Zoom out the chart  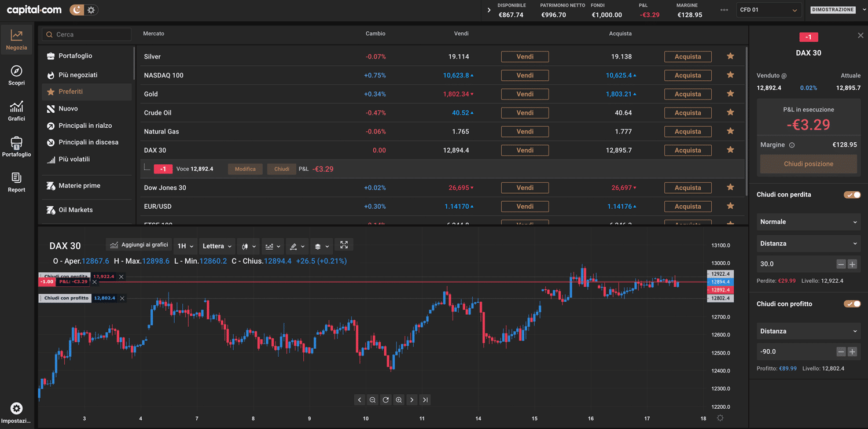pyautogui.click(x=373, y=400)
